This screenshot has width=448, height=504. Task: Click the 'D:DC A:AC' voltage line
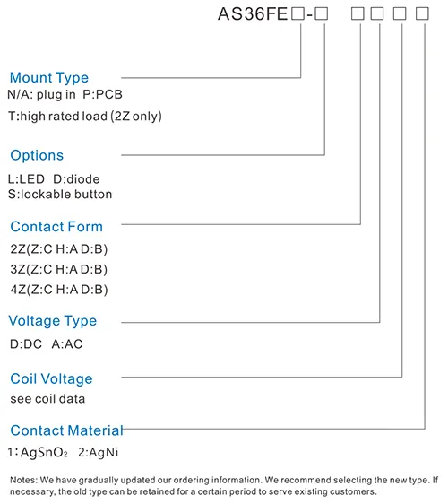point(47,344)
